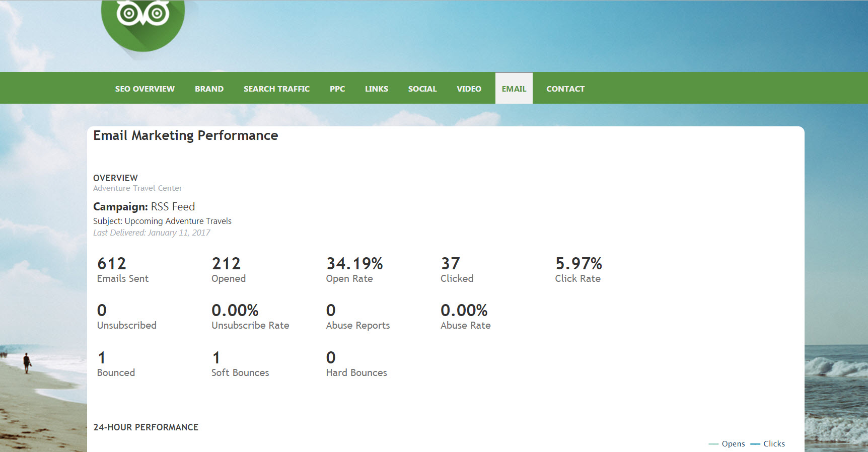
Task: Switch to the Social tab
Action: point(422,89)
